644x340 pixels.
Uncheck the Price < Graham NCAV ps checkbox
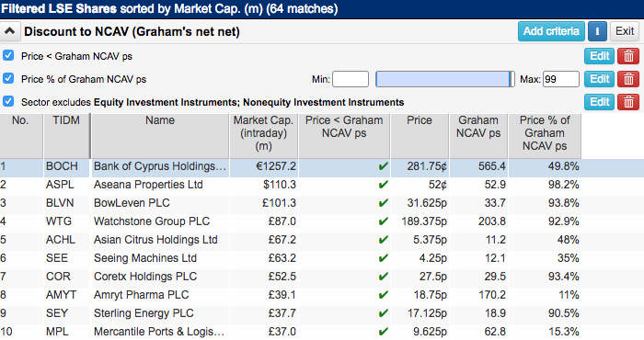coord(8,55)
